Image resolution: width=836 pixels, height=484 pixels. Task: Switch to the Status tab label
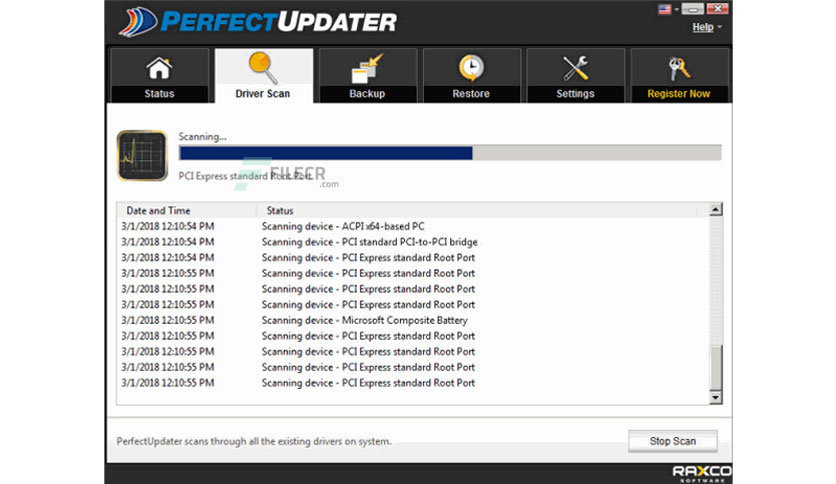click(159, 94)
